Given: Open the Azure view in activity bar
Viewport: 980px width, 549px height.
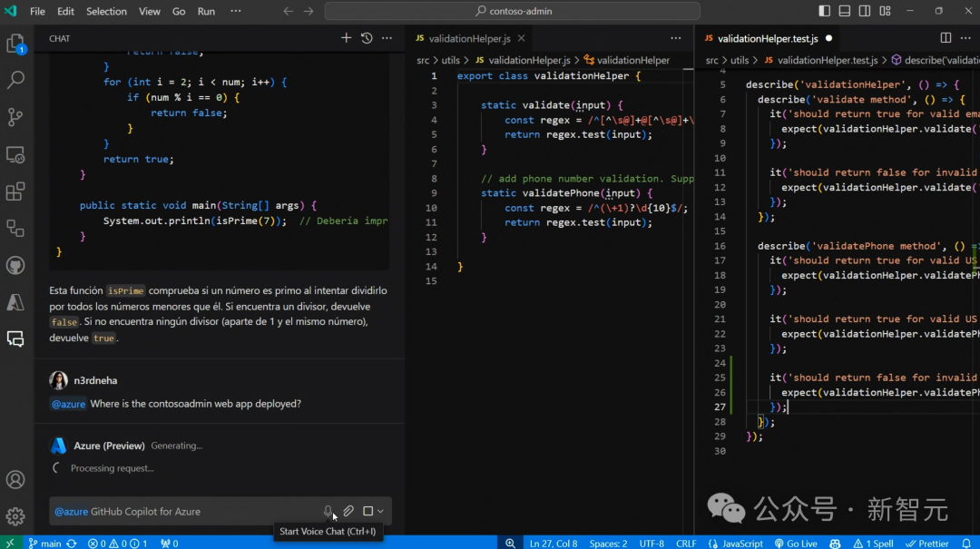Looking at the screenshot, I should [x=15, y=302].
